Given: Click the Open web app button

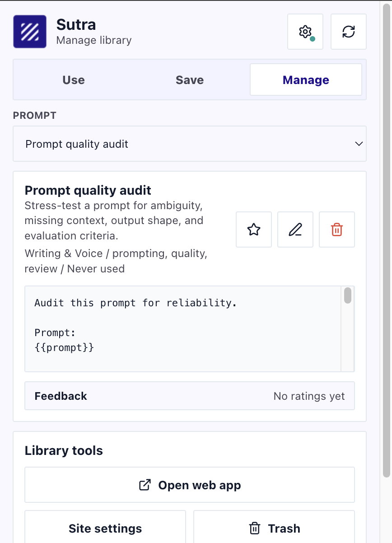Looking at the screenshot, I should pos(190,485).
